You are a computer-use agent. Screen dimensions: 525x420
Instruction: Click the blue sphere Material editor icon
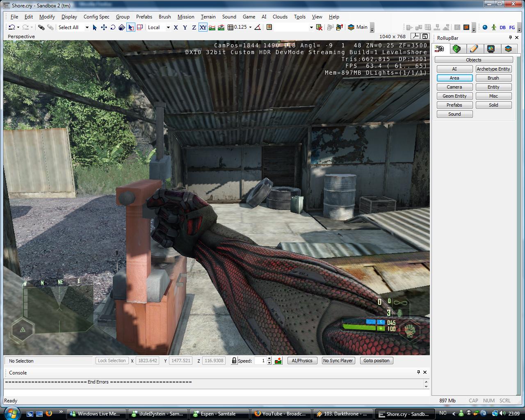click(x=485, y=27)
